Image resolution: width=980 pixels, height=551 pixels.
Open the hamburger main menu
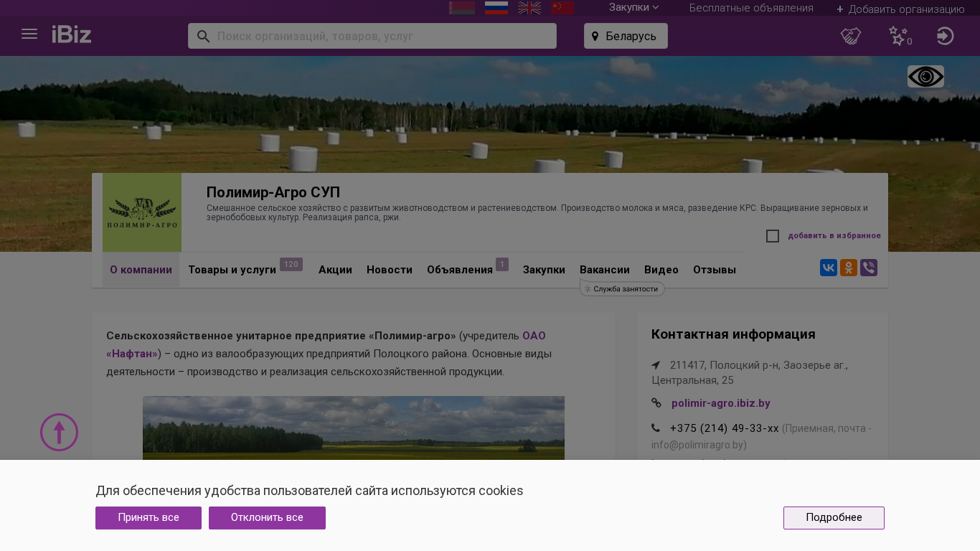(x=29, y=34)
